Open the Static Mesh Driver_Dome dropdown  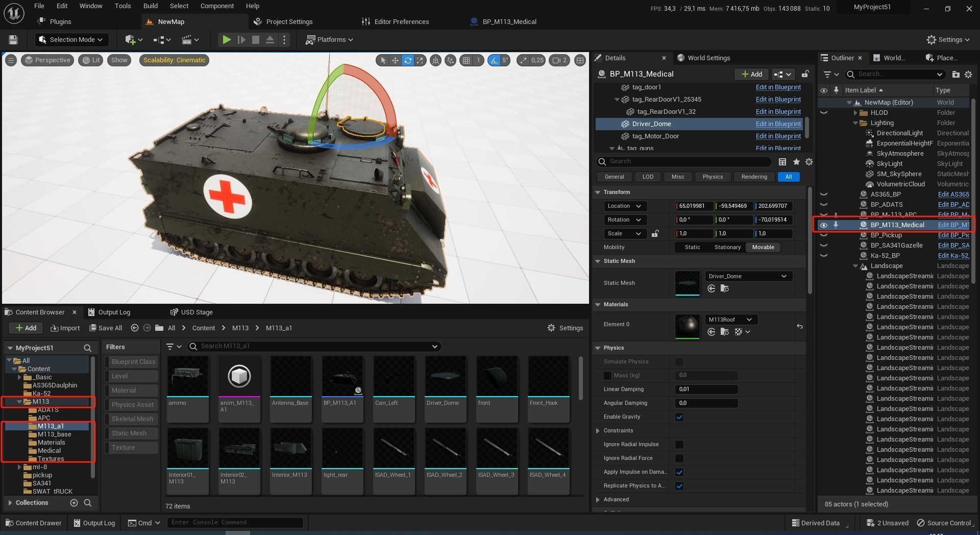pos(748,276)
